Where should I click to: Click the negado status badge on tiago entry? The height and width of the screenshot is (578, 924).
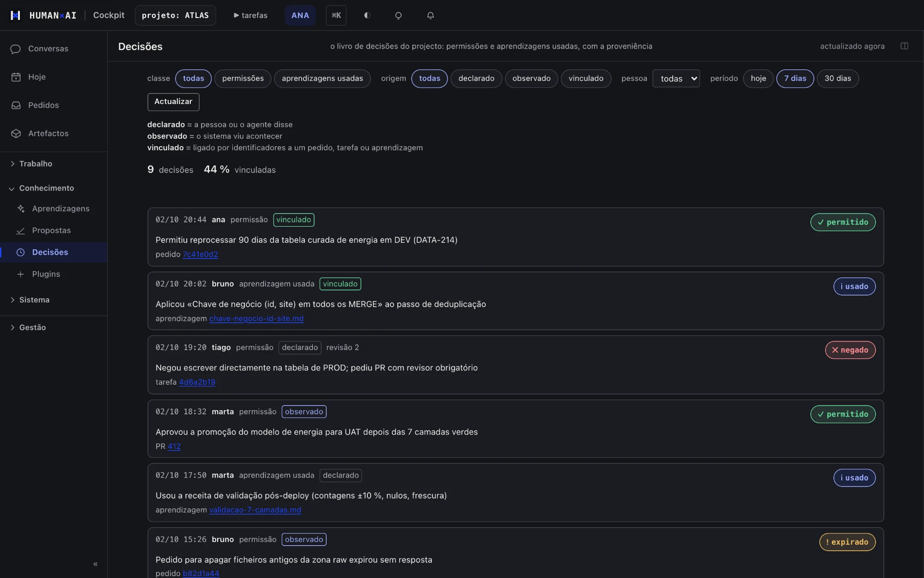point(850,350)
